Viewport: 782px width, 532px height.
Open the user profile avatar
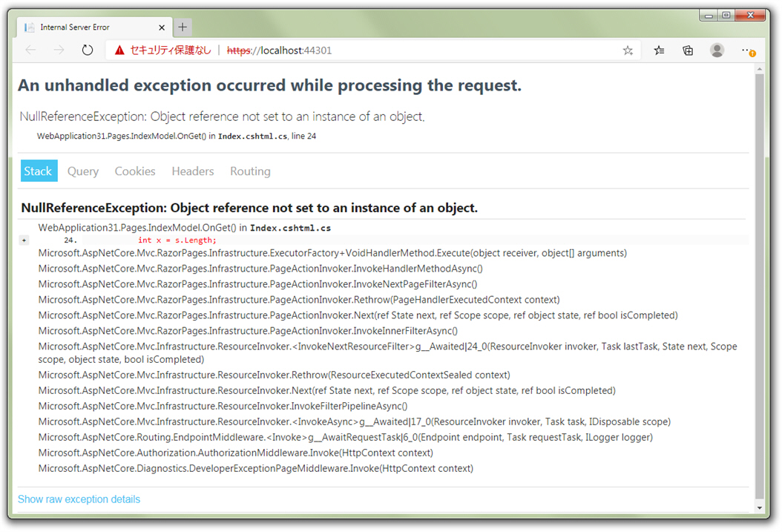pos(717,50)
